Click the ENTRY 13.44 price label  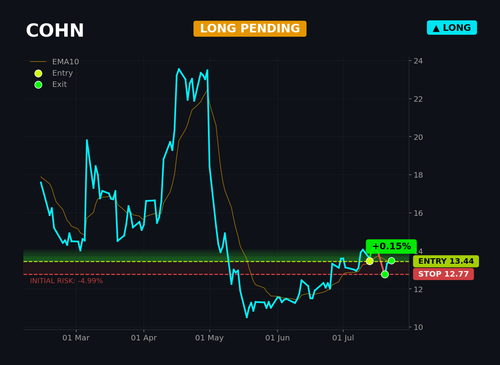pyautogui.click(x=446, y=261)
